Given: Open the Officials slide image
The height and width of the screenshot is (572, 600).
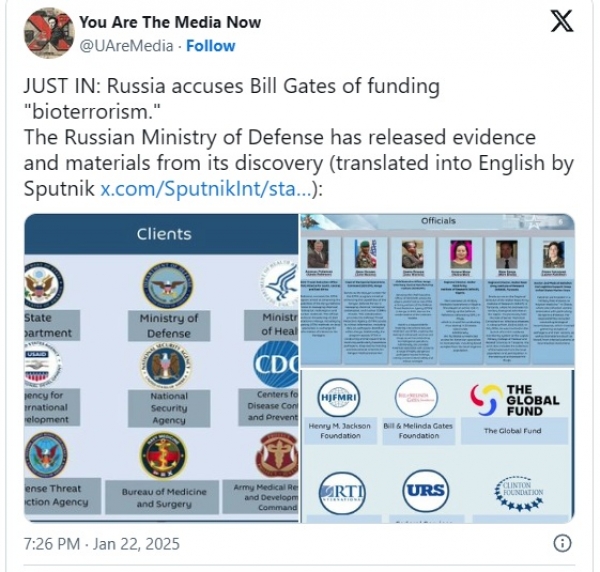Looking at the screenshot, I should pos(437,290).
